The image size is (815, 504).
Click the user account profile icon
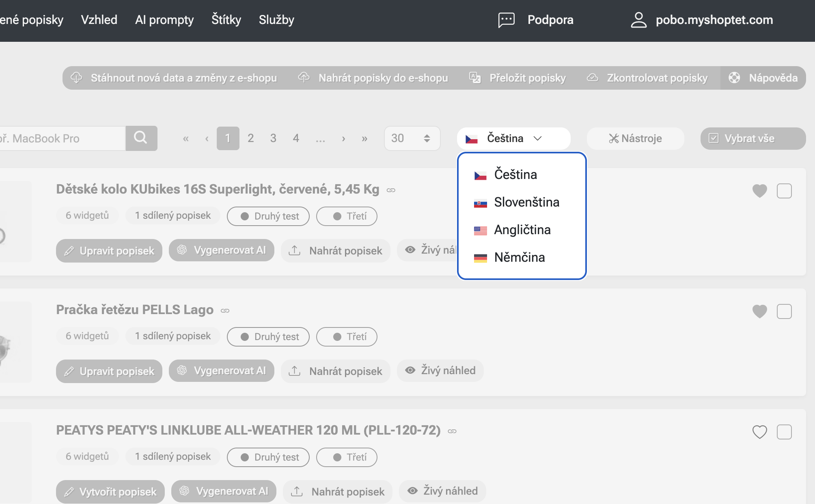[x=638, y=20]
